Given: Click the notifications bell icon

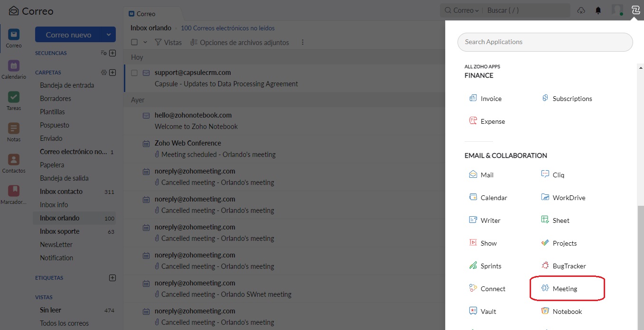Looking at the screenshot, I should coord(598,10).
